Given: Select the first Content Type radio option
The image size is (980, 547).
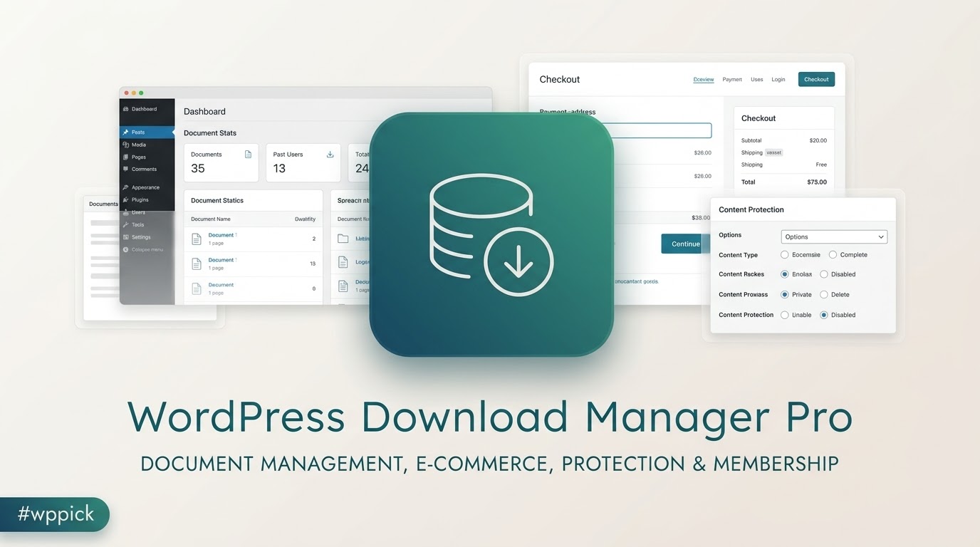Looking at the screenshot, I should 785,254.
